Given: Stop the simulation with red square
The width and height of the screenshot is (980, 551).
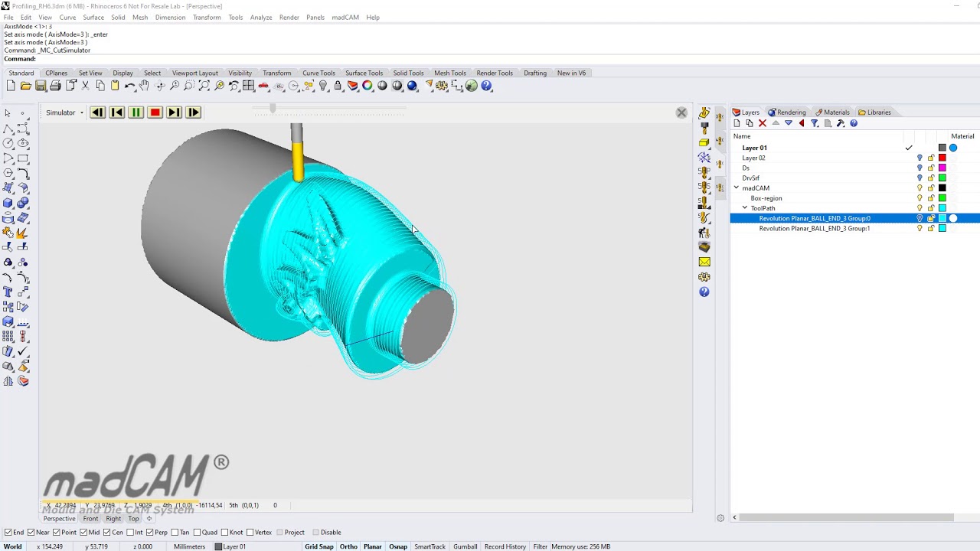Looking at the screenshot, I should click(x=155, y=112).
